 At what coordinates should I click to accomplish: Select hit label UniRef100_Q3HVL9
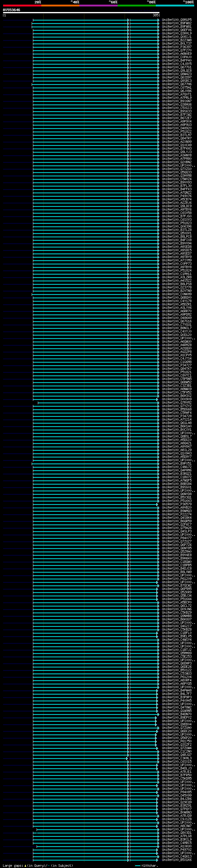click(x=177, y=33)
